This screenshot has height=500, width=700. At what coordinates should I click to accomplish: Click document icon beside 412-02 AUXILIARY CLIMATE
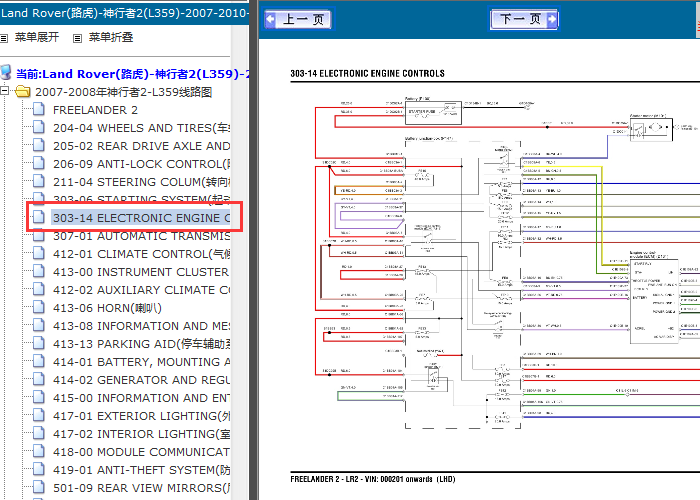[x=39, y=289]
